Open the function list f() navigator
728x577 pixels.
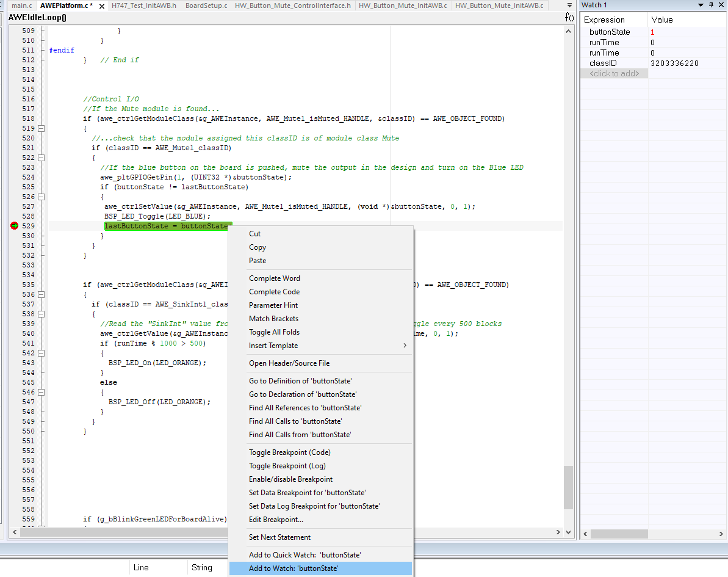[569, 17]
